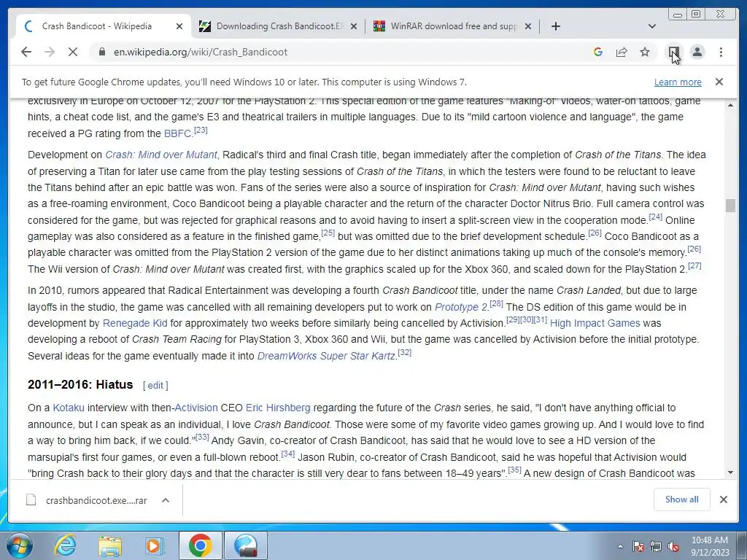Viewport: 747px width, 560px height.
Task: Open the Windows Start menu
Action: pos(20,545)
